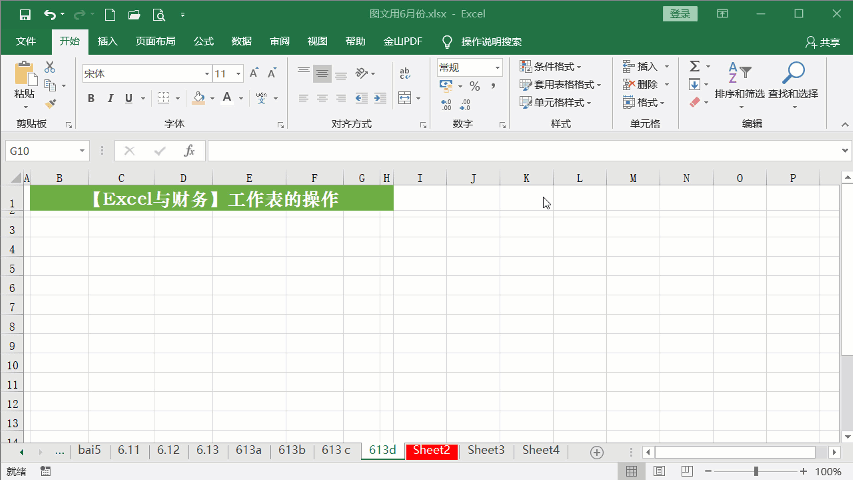
Task: Click the insert function fx icon
Action: (189, 151)
